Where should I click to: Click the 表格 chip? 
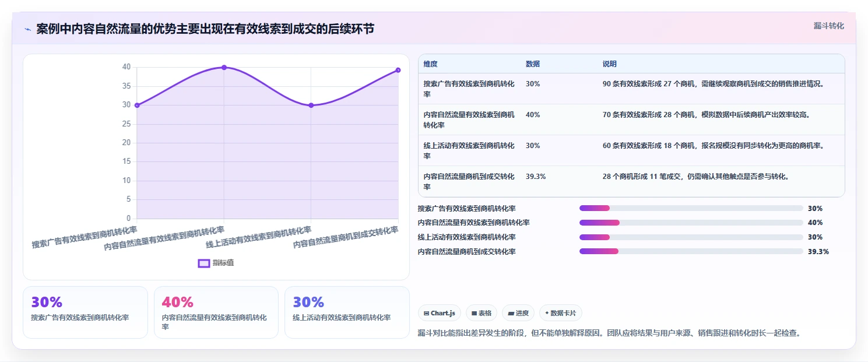(482, 313)
